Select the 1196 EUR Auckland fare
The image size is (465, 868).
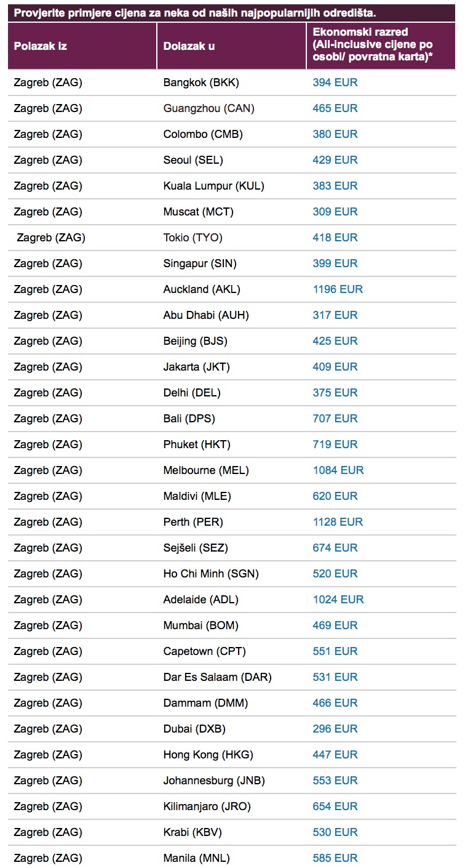tap(338, 289)
